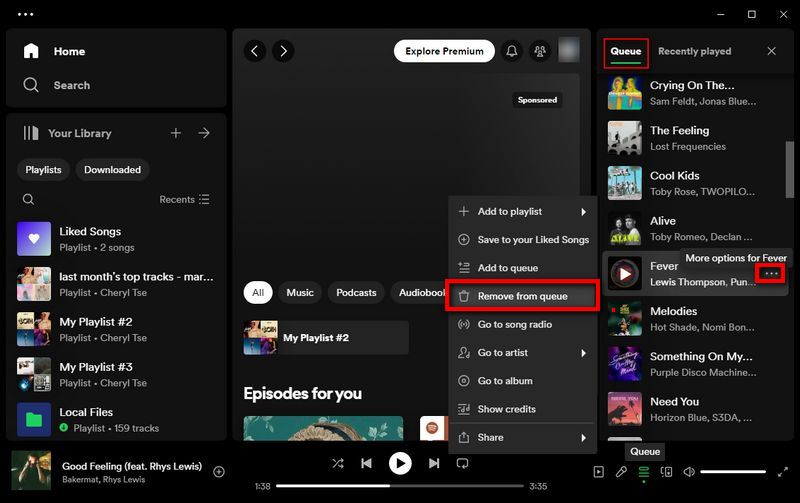800x503 pixels.
Task: Open What's New bell notifications
Action: (x=512, y=51)
